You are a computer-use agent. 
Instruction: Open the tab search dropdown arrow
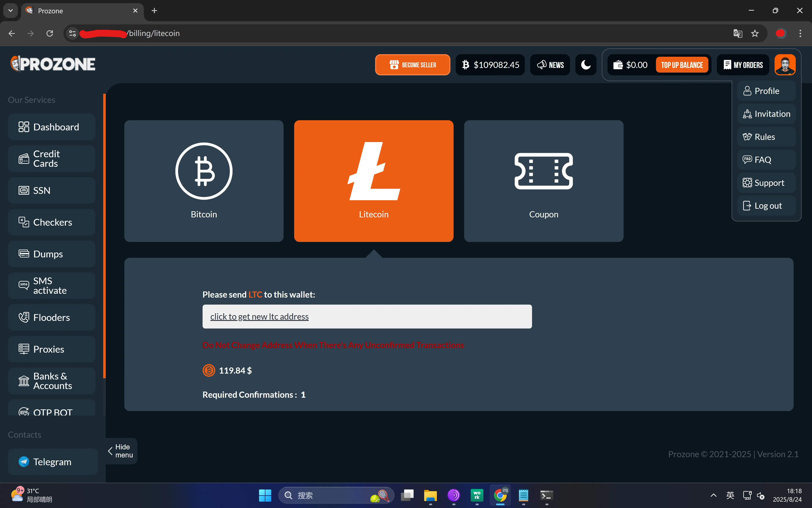pos(11,11)
